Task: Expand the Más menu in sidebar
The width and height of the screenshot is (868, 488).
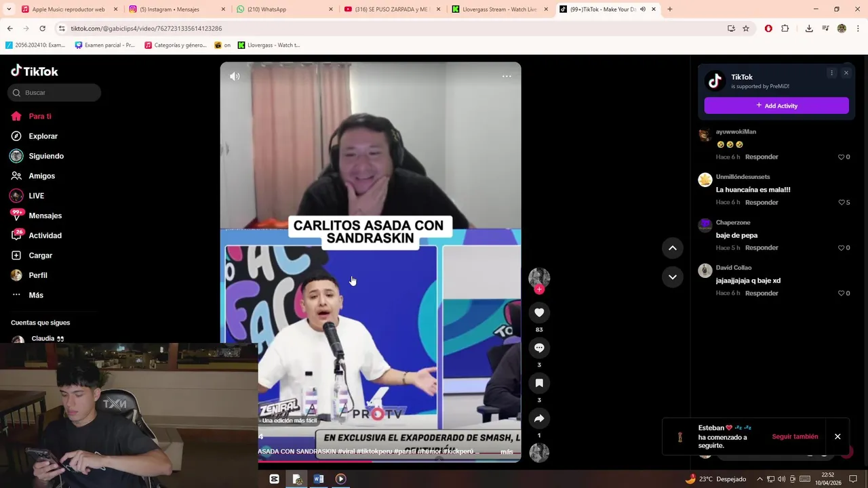Action: click(27, 296)
